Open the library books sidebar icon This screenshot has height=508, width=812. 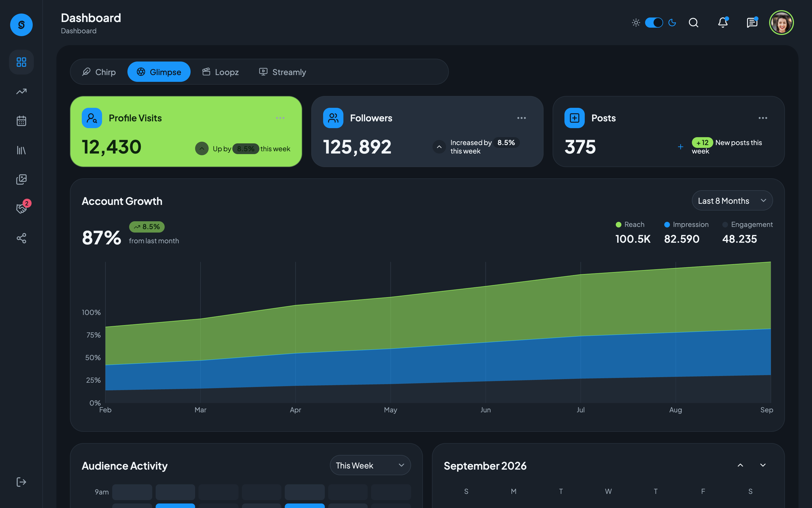coord(21,150)
